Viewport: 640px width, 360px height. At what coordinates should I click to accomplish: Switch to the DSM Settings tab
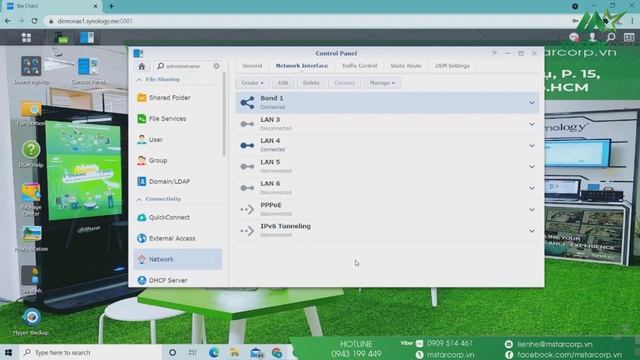pos(452,66)
